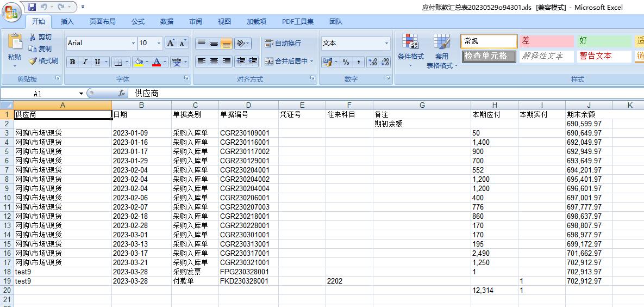Screen dimensions: 644x307
Task: Click the Insert Function fx icon
Action: tap(122, 94)
